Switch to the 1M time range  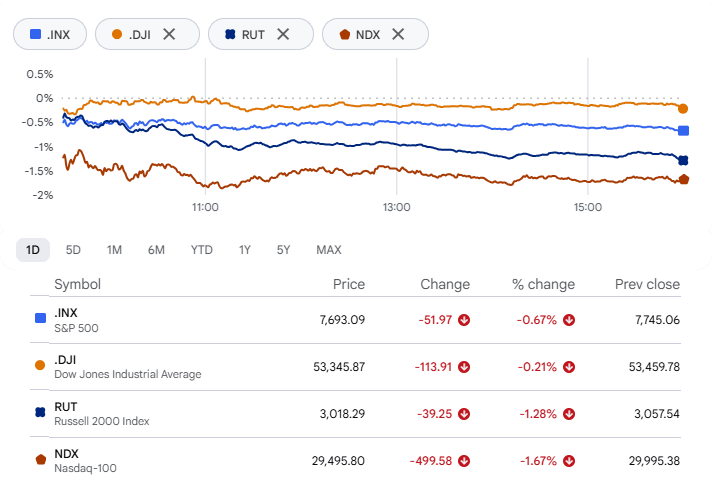coord(114,250)
